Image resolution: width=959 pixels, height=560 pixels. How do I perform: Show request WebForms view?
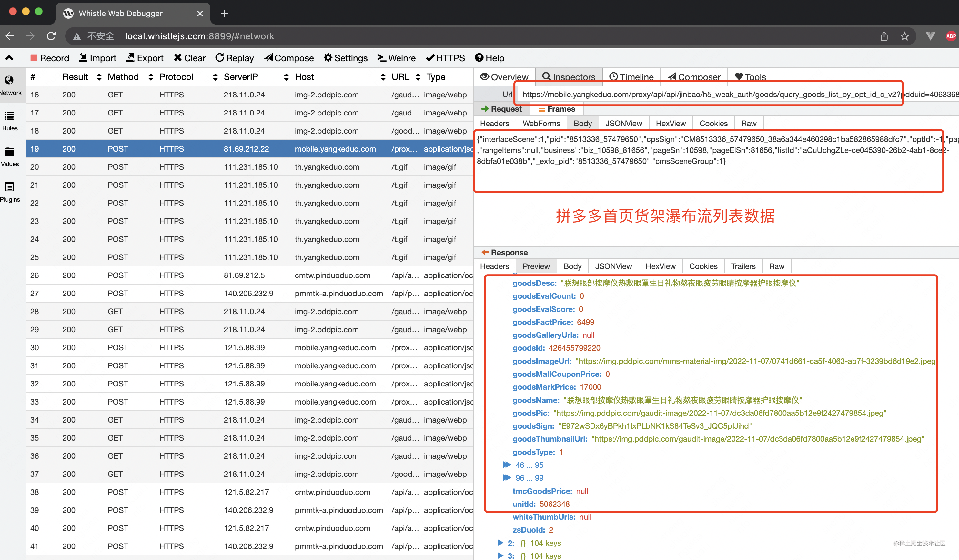pos(541,123)
